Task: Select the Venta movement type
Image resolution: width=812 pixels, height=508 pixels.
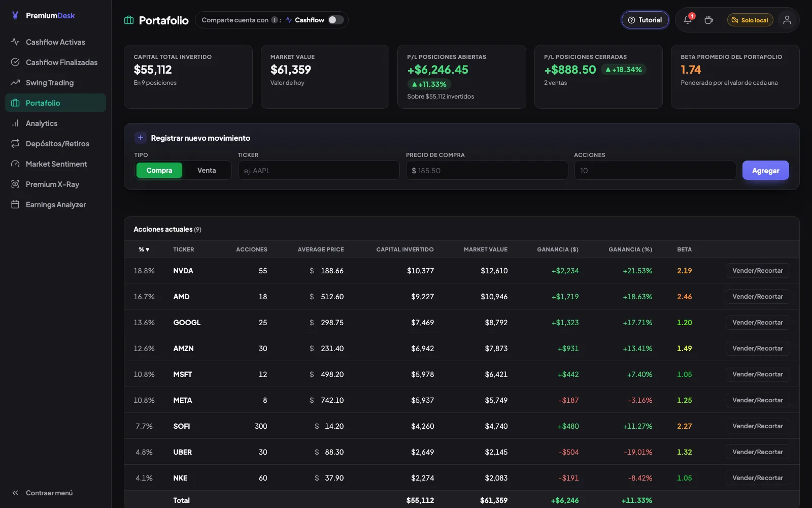Action: [x=207, y=170]
